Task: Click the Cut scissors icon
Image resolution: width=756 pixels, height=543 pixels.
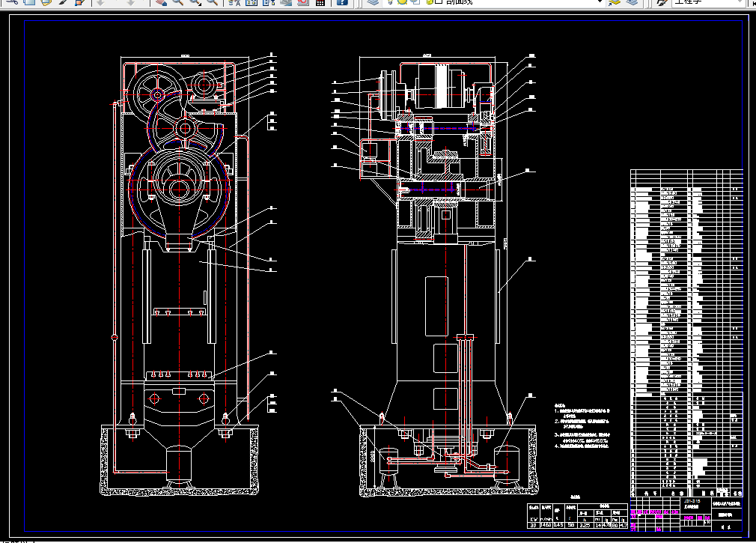Action: click(x=13, y=1)
